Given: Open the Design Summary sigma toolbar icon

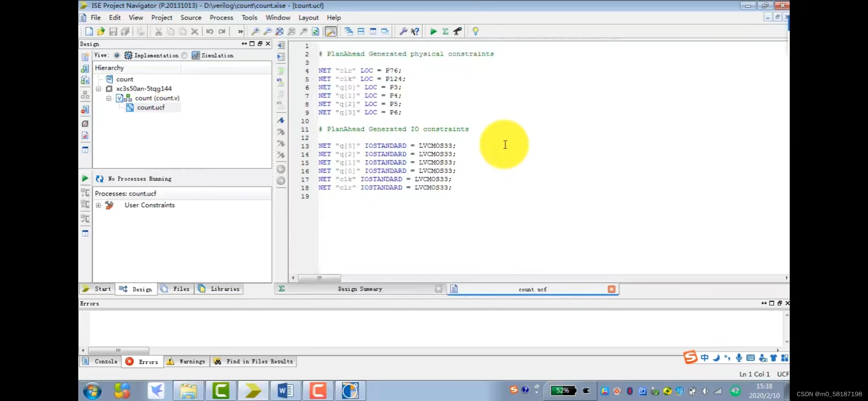Looking at the screenshot, I should pyautogui.click(x=445, y=32).
